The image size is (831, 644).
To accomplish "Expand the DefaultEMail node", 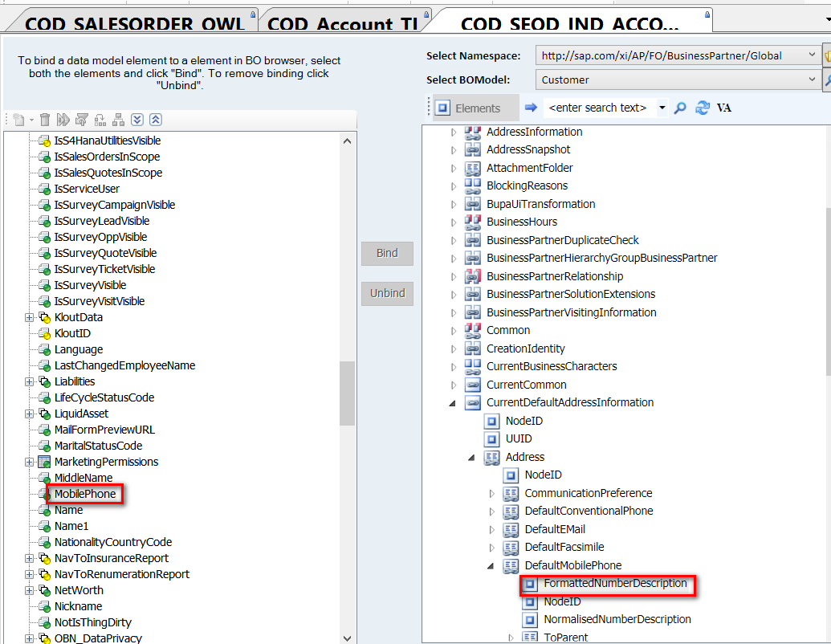I will tap(492, 530).
